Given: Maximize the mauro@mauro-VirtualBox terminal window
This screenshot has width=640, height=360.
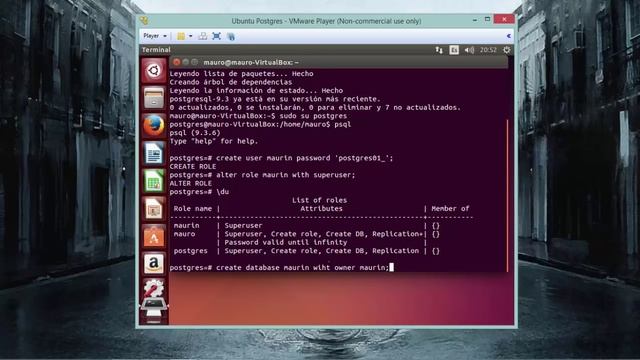Looking at the screenshot, I should point(195,62).
